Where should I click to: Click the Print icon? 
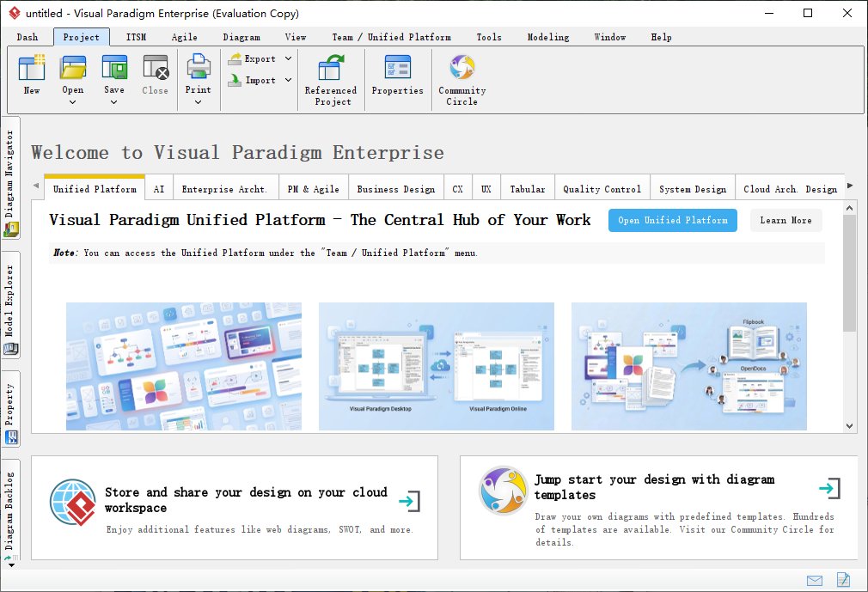click(x=199, y=67)
